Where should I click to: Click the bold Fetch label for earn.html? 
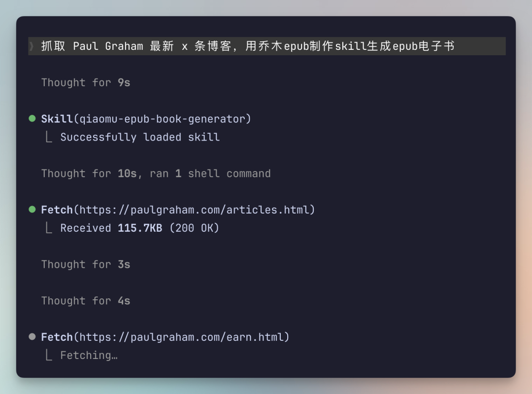[x=57, y=337]
